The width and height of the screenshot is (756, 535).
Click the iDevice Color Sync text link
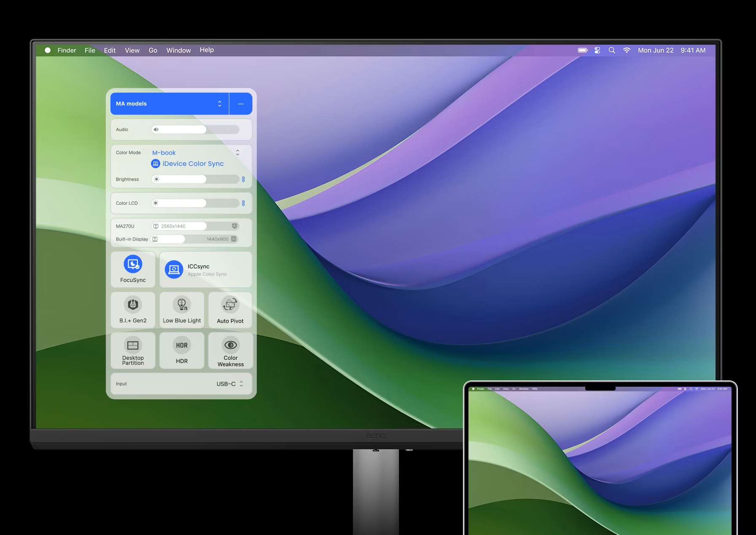(x=193, y=164)
